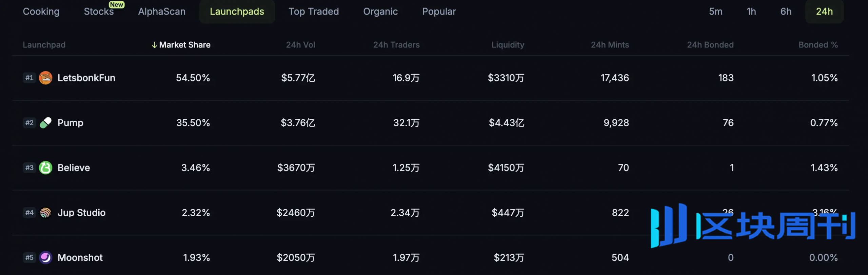Screen dimensions: 868x275
Task: Select the AlphaScan tab
Action: tap(162, 12)
